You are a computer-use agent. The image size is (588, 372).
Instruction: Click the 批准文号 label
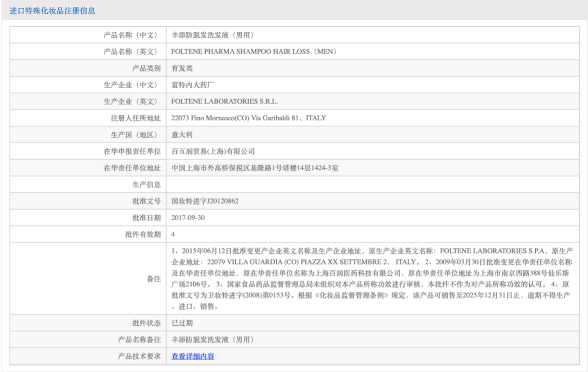pos(146,201)
